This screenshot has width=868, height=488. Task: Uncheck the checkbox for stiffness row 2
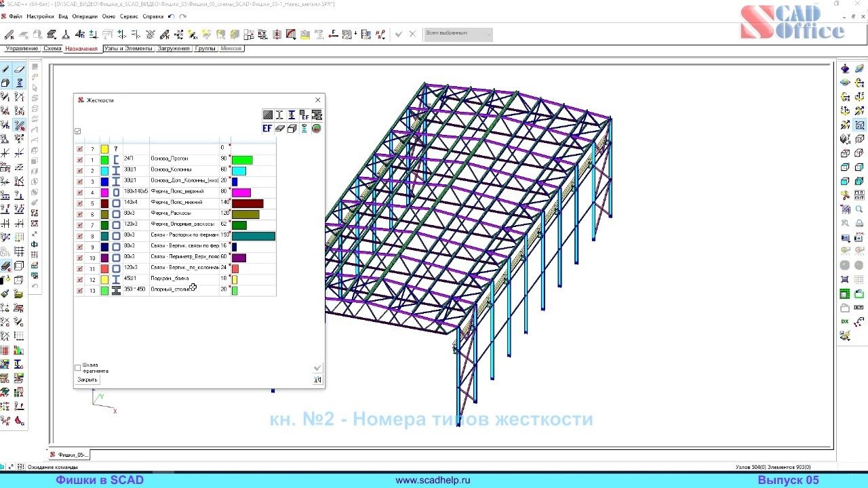coord(80,171)
